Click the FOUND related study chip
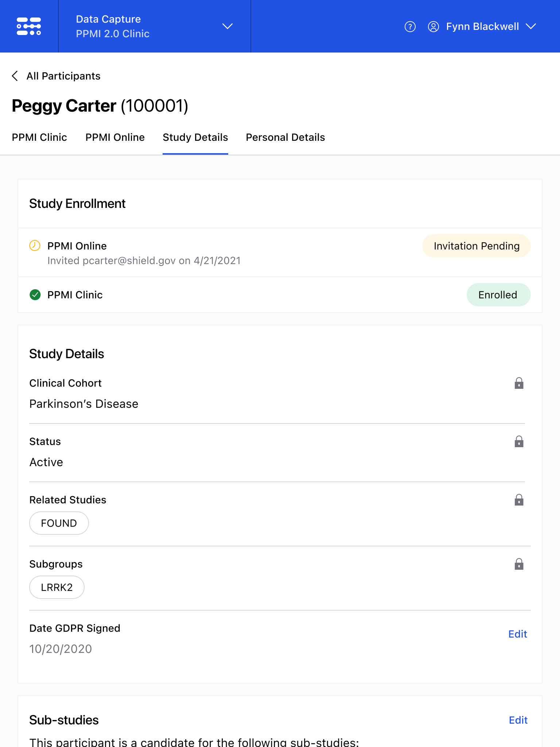Viewport: 560px width, 747px height. point(59,523)
